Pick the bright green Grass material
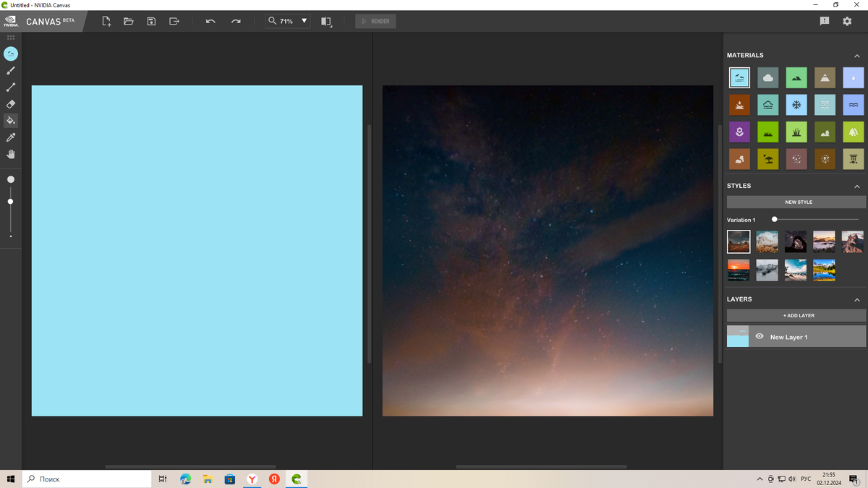 tap(768, 132)
